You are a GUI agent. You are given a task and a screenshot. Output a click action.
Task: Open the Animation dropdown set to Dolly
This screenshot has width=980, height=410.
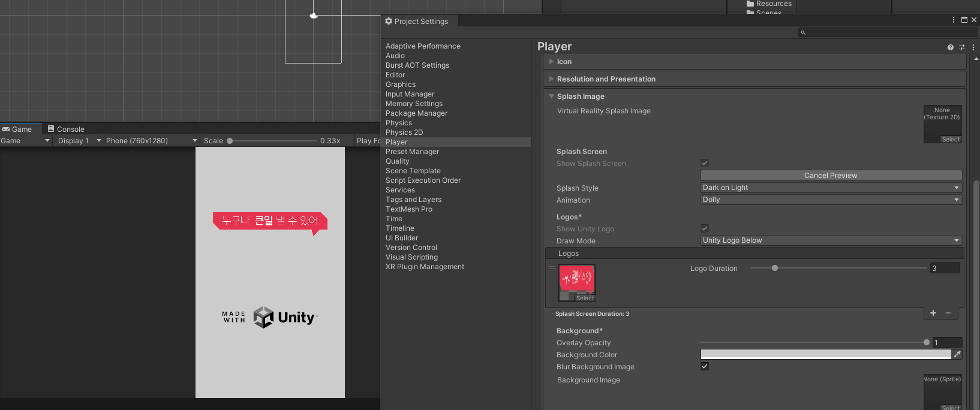[x=831, y=200]
